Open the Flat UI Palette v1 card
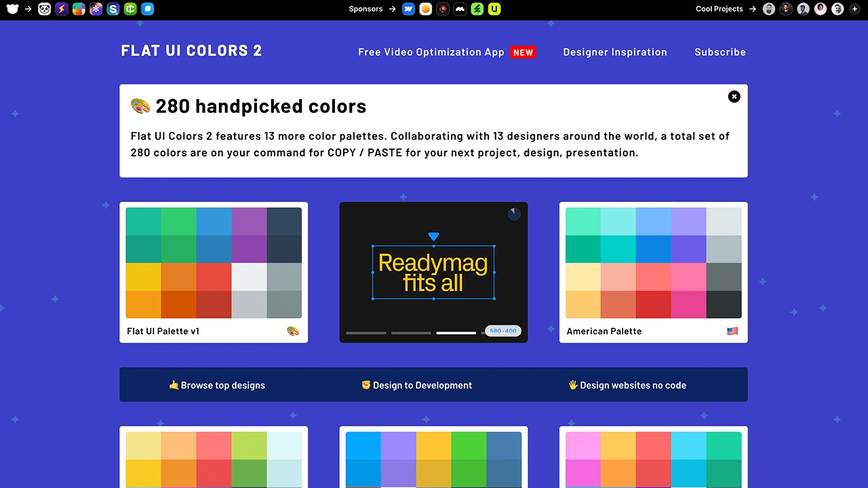868x488 pixels. click(x=213, y=331)
